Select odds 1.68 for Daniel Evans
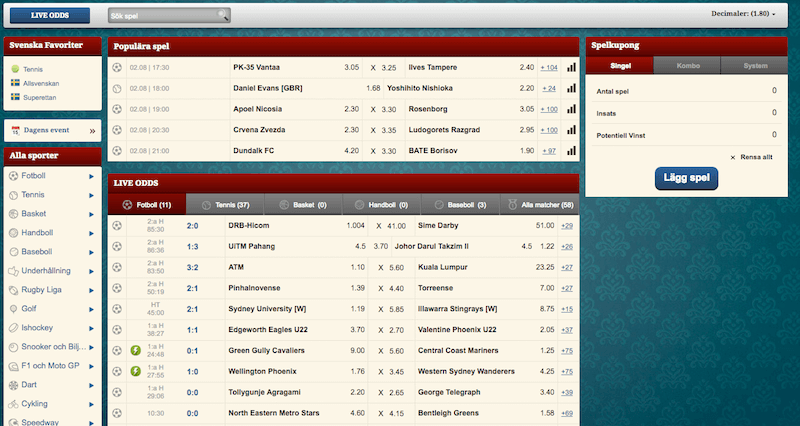Image resolution: width=800 pixels, height=426 pixels. click(x=373, y=88)
